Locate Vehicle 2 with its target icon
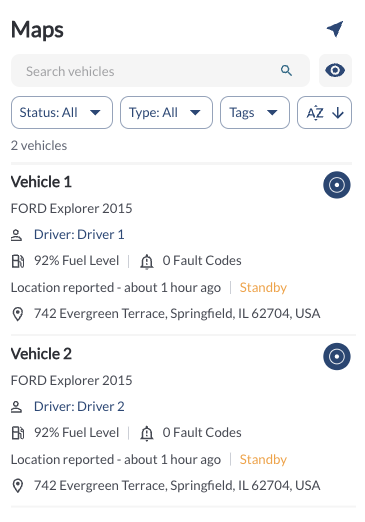This screenshot has width=365, height=522. pos(337,357)
